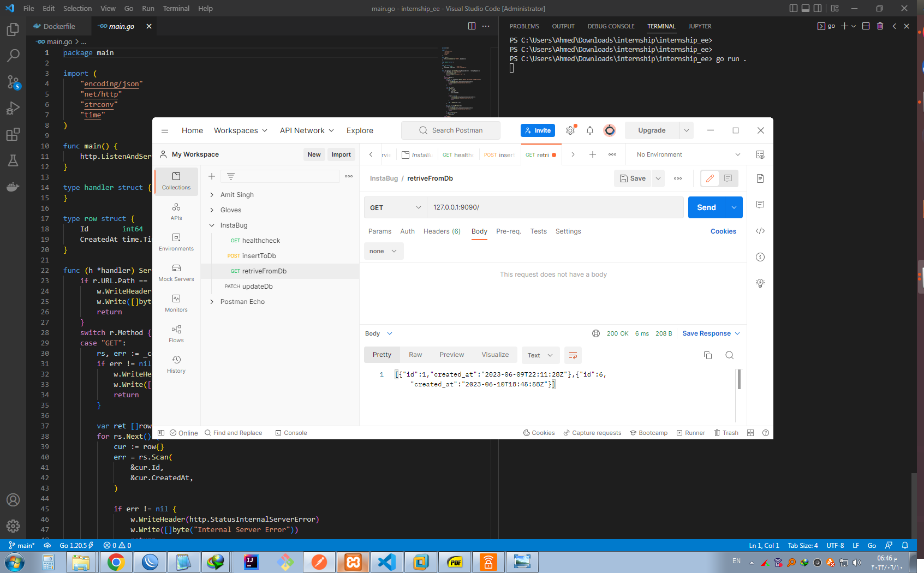Open Workspaces menu in Postman
The height and width of the screenshot is (573, 924).
coord(240,130)
